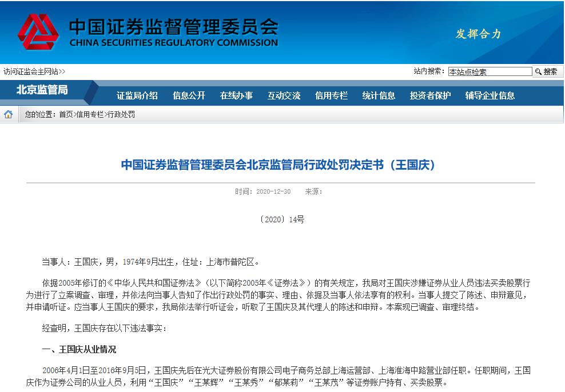
Task: Click the paragraph beginning 2006年4月1日至2016年9月5日
Action: [x=278, y=376]
